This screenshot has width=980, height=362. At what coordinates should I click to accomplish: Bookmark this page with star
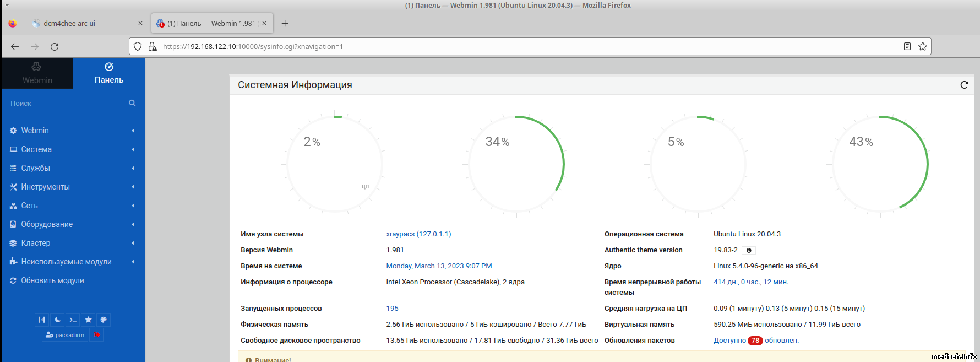923,46
